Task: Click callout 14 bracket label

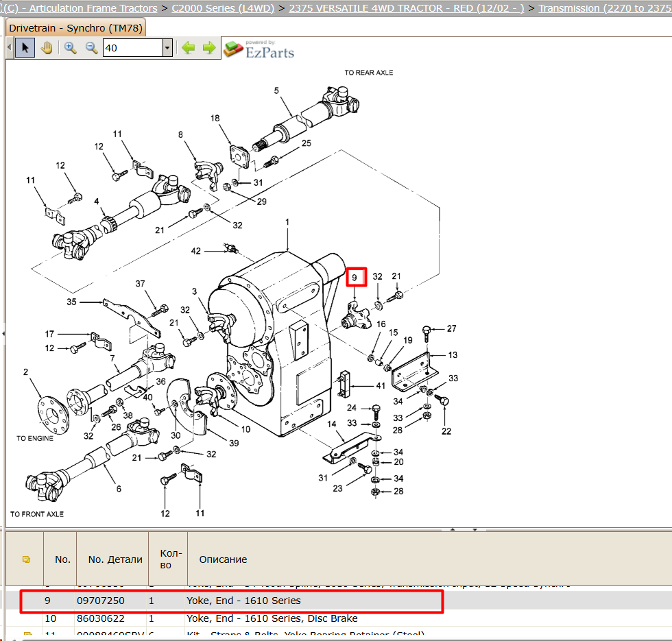Action: (332, 424)
